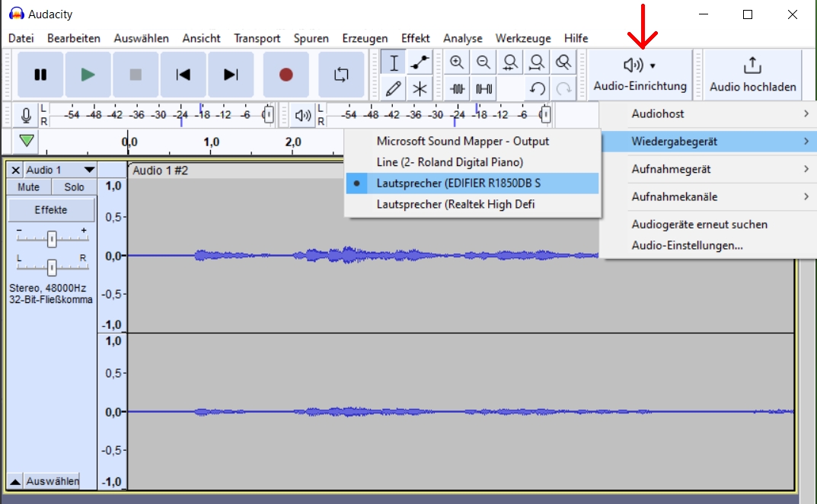Click the Undo arrow icon
Screen dimensions: 817x504
pyautogui.click(x=537, y=88)
